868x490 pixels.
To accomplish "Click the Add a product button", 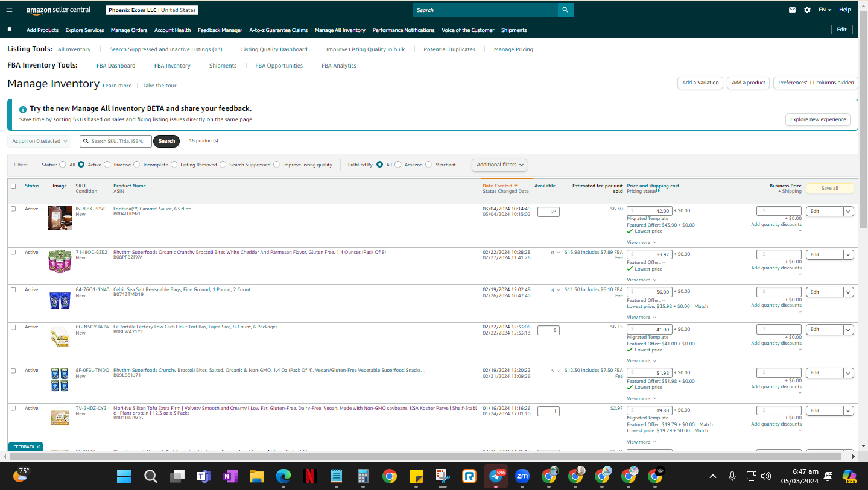I will point(749,83).
